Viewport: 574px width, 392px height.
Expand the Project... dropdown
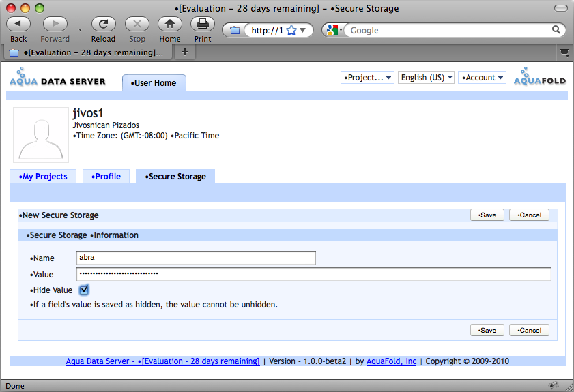click(367, 78)
